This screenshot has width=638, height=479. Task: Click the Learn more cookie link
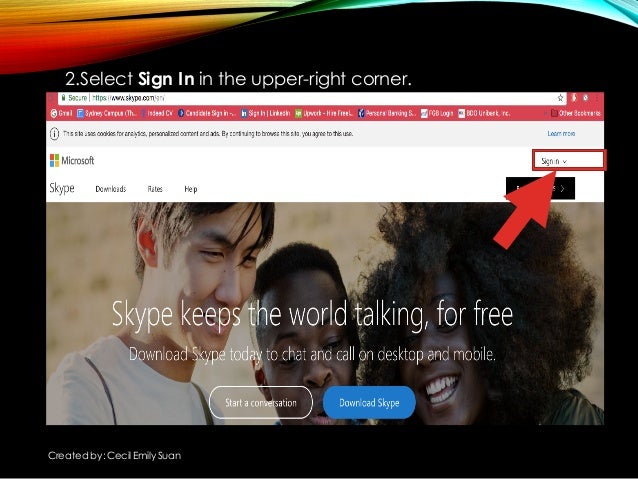tap(561, 133)
